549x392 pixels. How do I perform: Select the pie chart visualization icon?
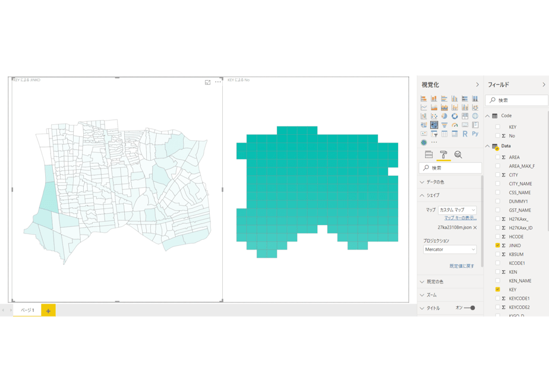444,116
